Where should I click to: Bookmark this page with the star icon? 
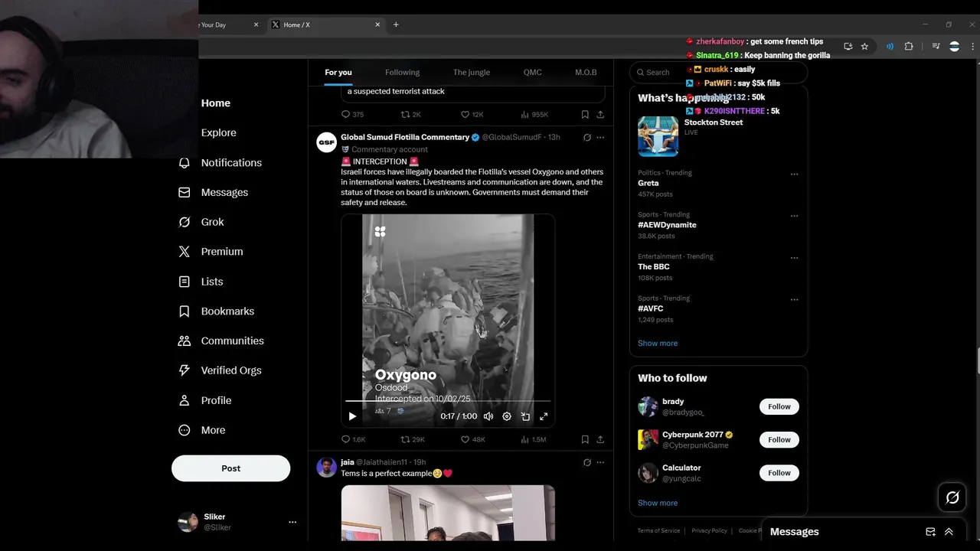[x=864, y=47]
